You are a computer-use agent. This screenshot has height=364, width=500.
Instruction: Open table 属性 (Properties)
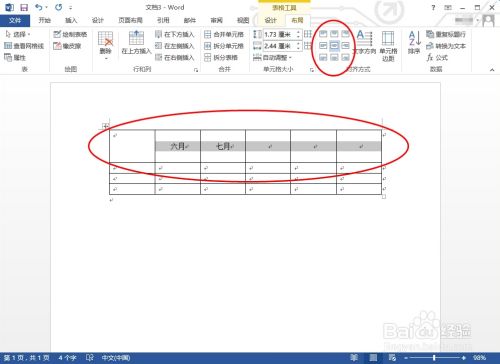(x=15, y=58)
